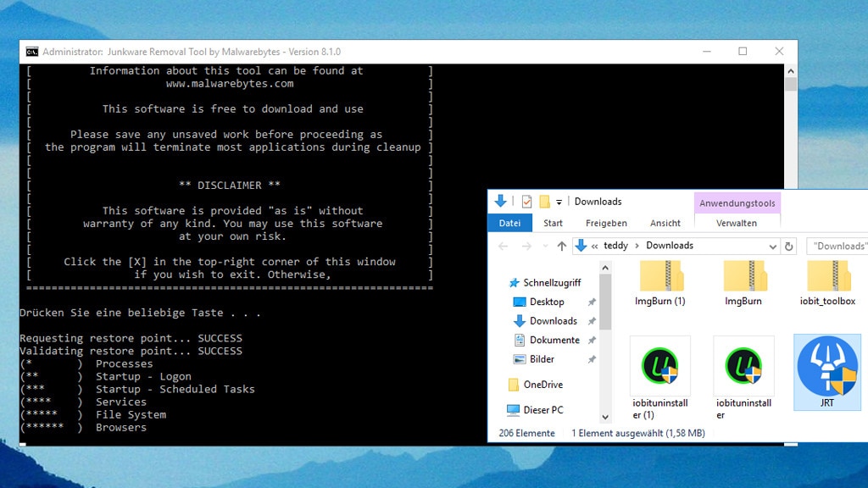Select the JRT executable file
The height and width of the screenshot is (488, 868).
(x=827, y=372)
